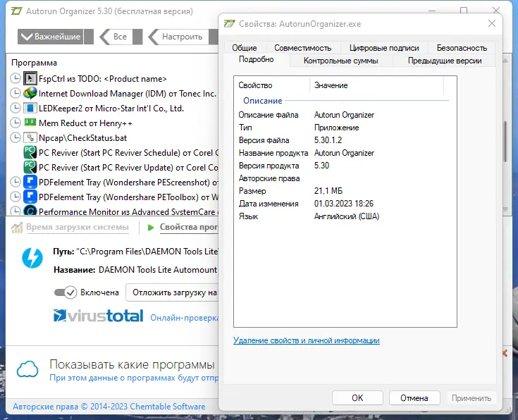The height and width of the screenshot is (420, 518).
Task: Click the delay clock icon for PDFelement PEScreenshot
Action: (16, 182)
